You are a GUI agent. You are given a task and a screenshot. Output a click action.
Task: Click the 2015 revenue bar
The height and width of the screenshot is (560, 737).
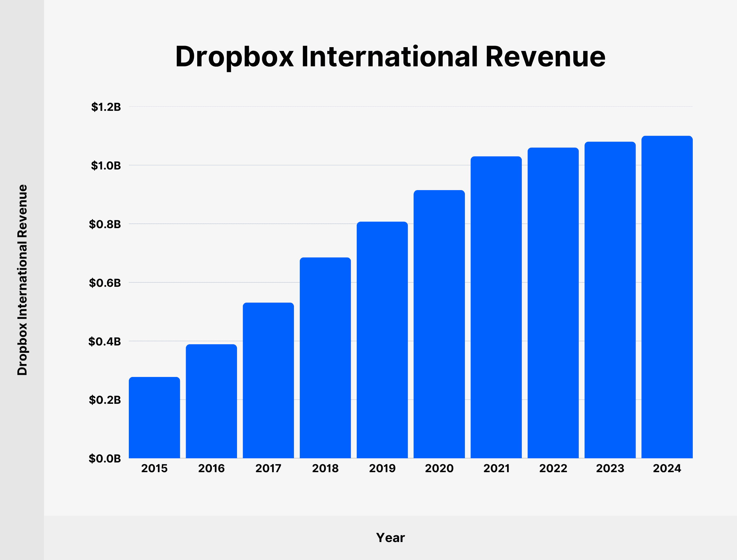click(x=154, y=418)
